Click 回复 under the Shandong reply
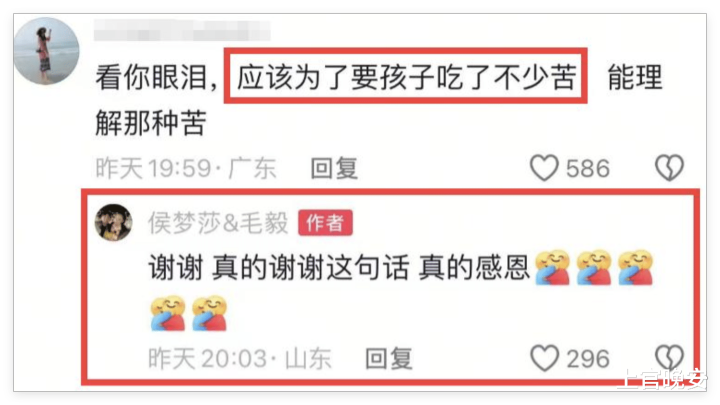This screenshot has height=405, width=720. 388,359
